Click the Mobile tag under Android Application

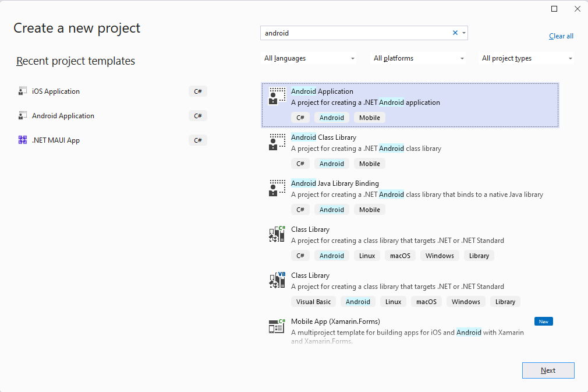(369, 118)
